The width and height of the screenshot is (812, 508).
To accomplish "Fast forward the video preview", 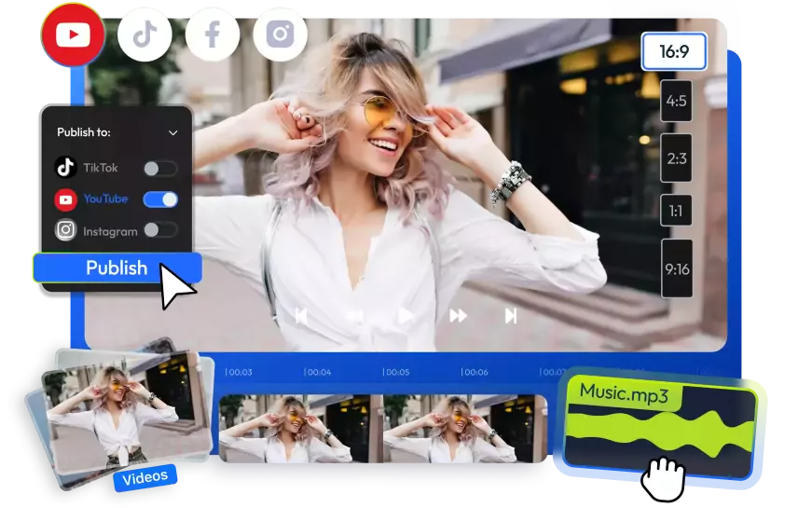I will 459,315.
